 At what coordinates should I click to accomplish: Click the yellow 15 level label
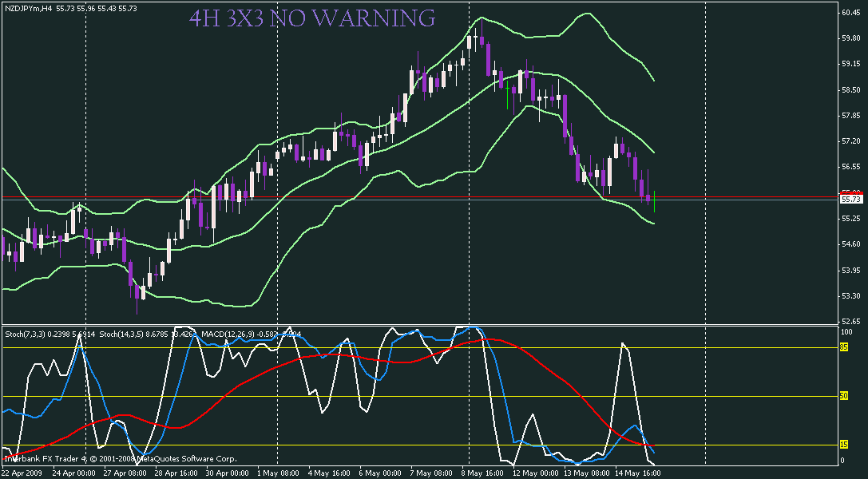pos(844,445)
